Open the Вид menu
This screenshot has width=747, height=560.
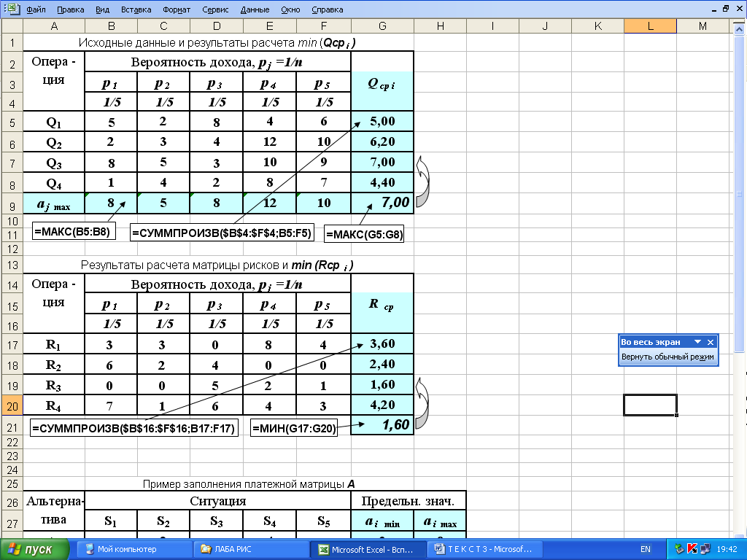point(102,9)
